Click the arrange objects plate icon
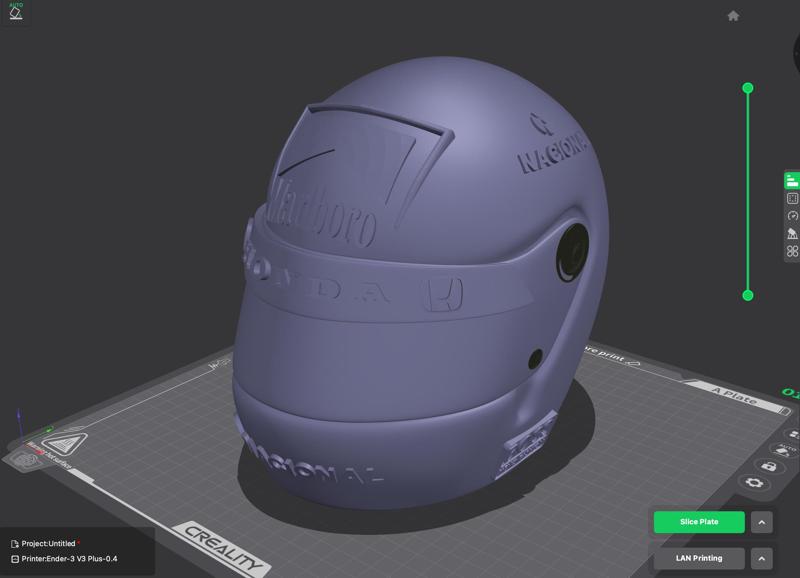The height and width of the screenshot is (578, 800). coord(794,434)
